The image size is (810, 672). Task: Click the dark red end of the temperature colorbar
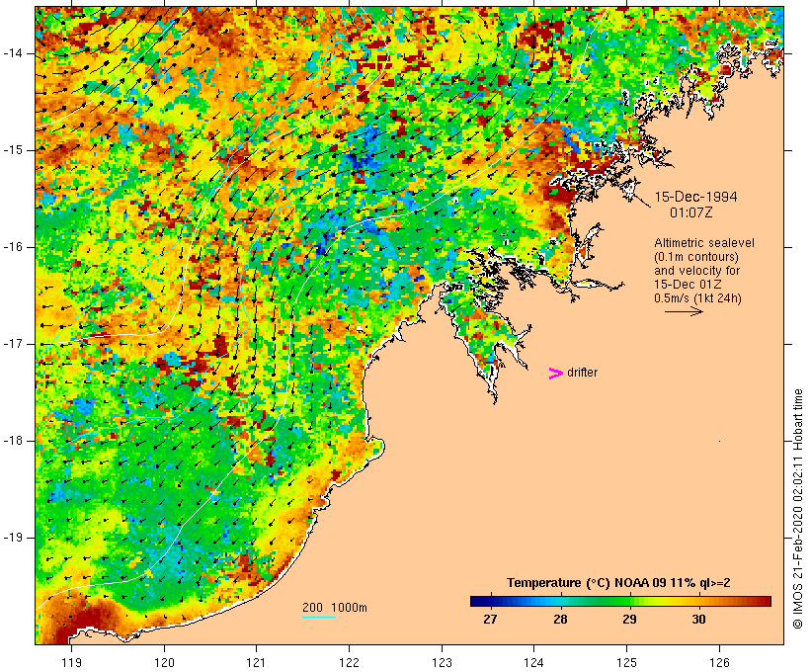[x=766, y=601]
